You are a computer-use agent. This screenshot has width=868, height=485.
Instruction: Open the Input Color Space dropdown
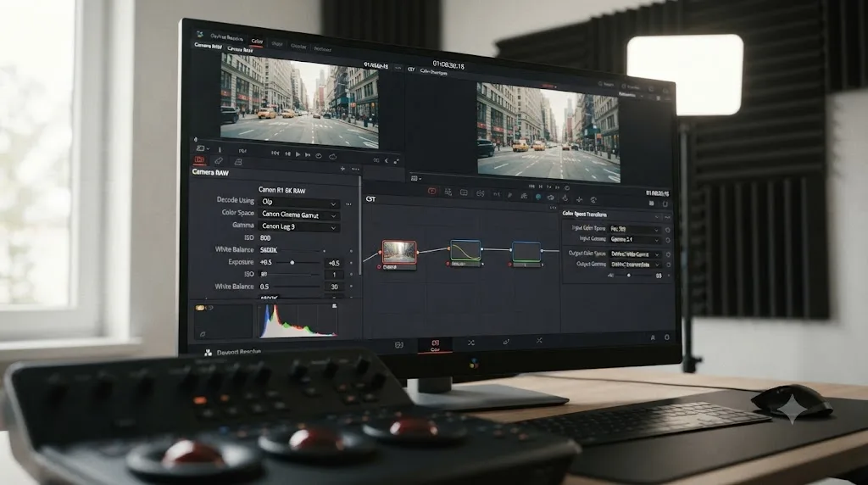634,229
